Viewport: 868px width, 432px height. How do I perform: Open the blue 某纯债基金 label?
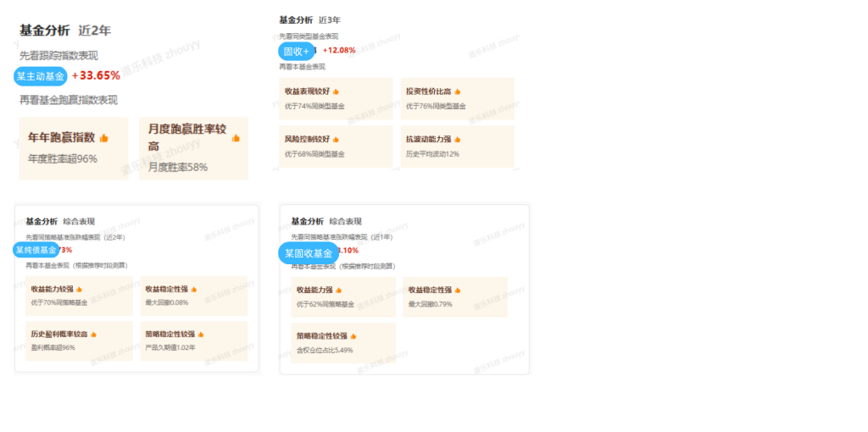[36, 250]
